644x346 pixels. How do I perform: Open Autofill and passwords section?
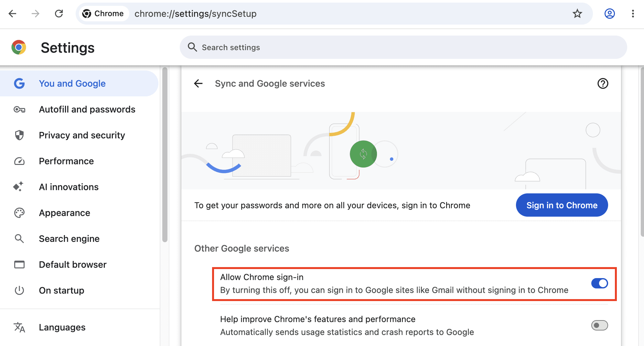pyautogui.click(x=79, y=109)
